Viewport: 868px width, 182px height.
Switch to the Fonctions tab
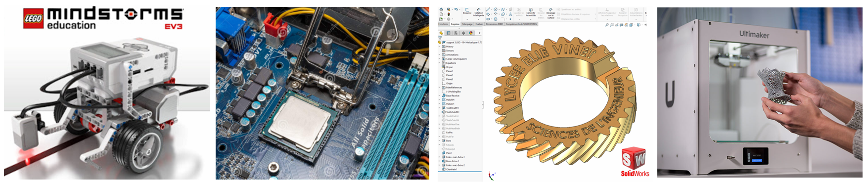[443, 24]
